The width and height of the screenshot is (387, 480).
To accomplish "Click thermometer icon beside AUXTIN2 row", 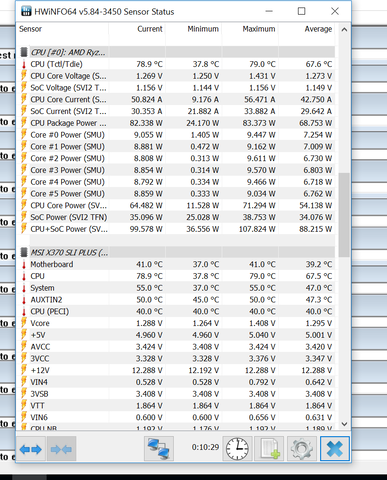I will [x=24, y=300].
